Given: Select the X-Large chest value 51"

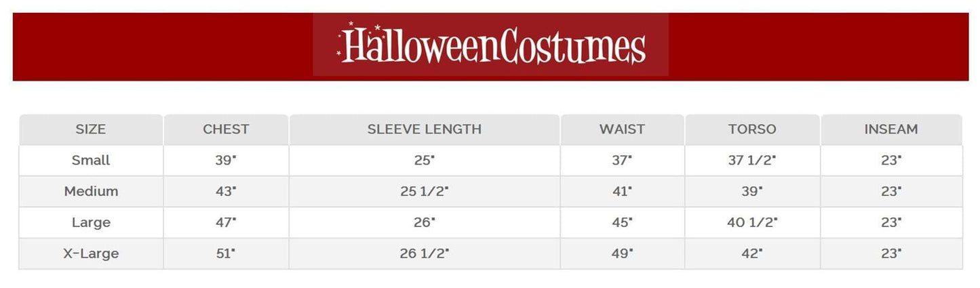Looking at the screenshot, I should coord(226,253).
